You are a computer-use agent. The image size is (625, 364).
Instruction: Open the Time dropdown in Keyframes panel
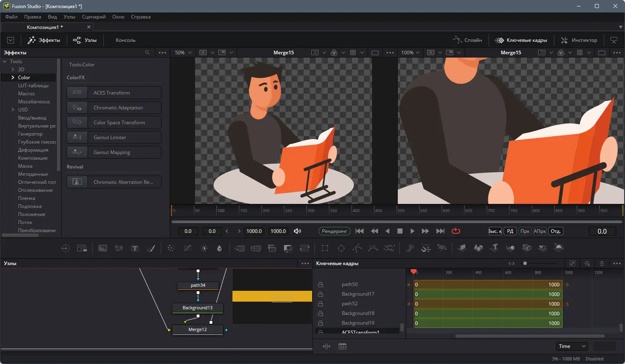572,346
